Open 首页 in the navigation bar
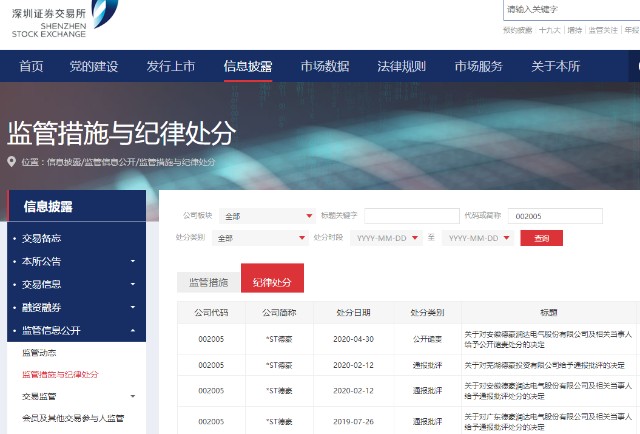 (x=31, y=66)
